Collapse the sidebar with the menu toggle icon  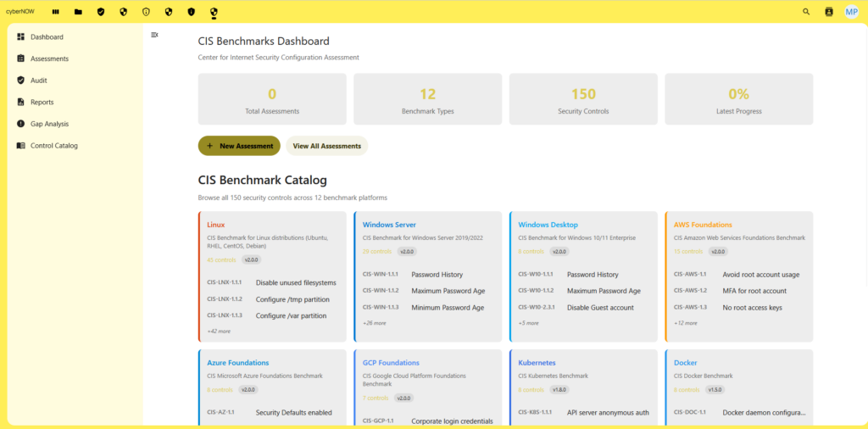(154, 35)
